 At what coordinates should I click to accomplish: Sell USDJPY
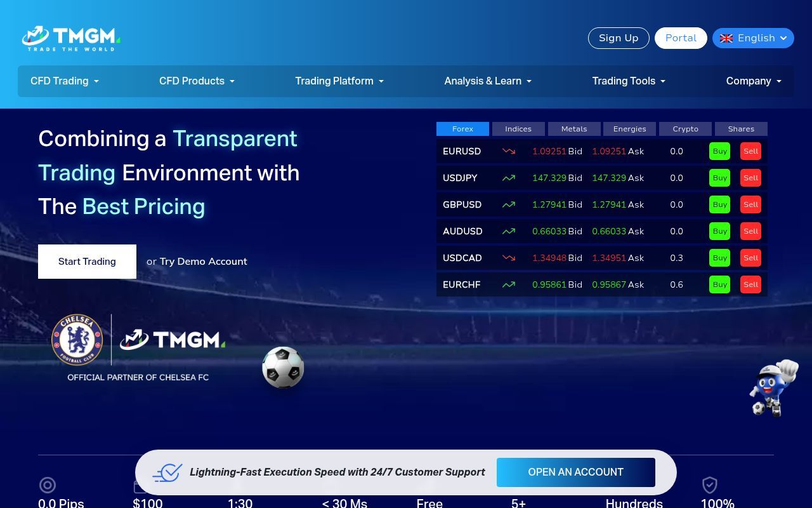(x=750, y=178)
